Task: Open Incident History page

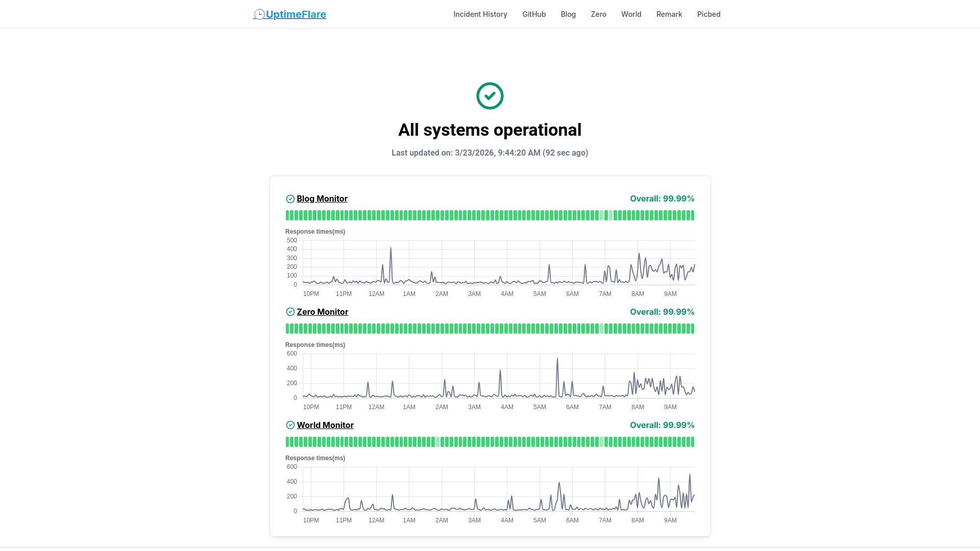Action: pos(480,14)
